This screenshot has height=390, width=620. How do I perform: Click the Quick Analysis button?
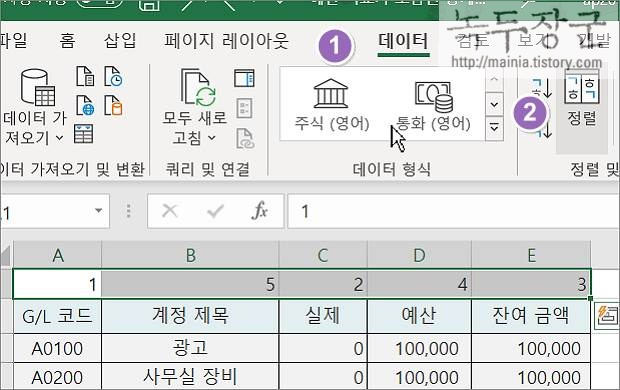point(606,315)
